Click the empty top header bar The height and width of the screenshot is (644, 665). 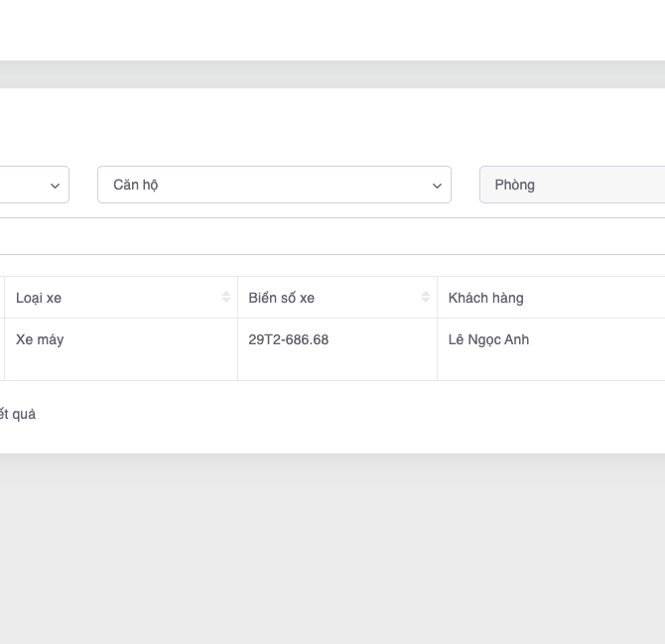point(332,30)
